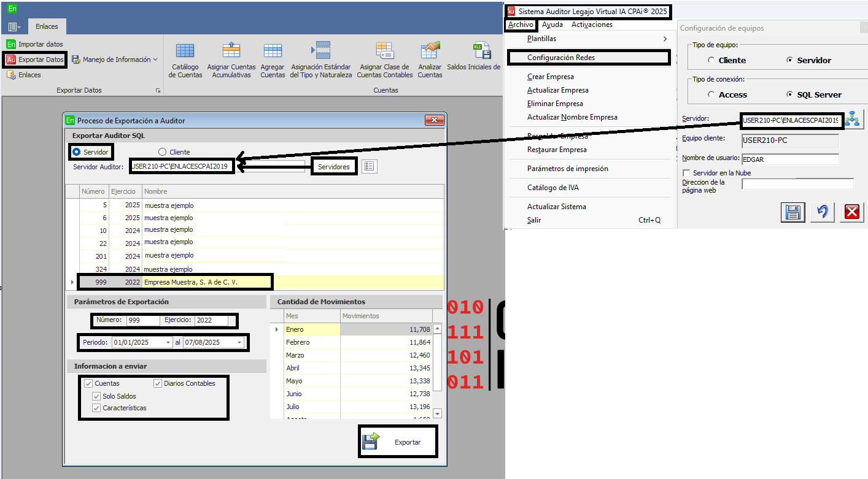This screenshot has height=479, width=868.
Task: Click save diskette icon in Configuración de equipos
Action: click(792, 212)
